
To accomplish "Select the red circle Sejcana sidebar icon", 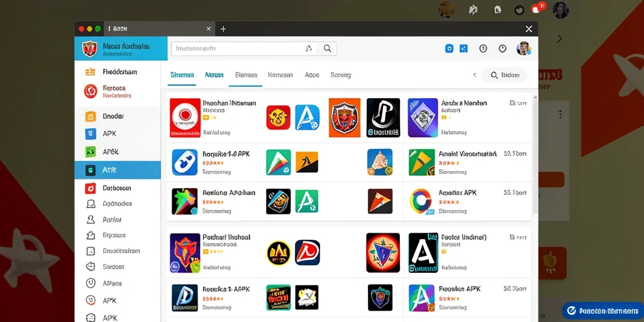I will (x=91, y=91).
